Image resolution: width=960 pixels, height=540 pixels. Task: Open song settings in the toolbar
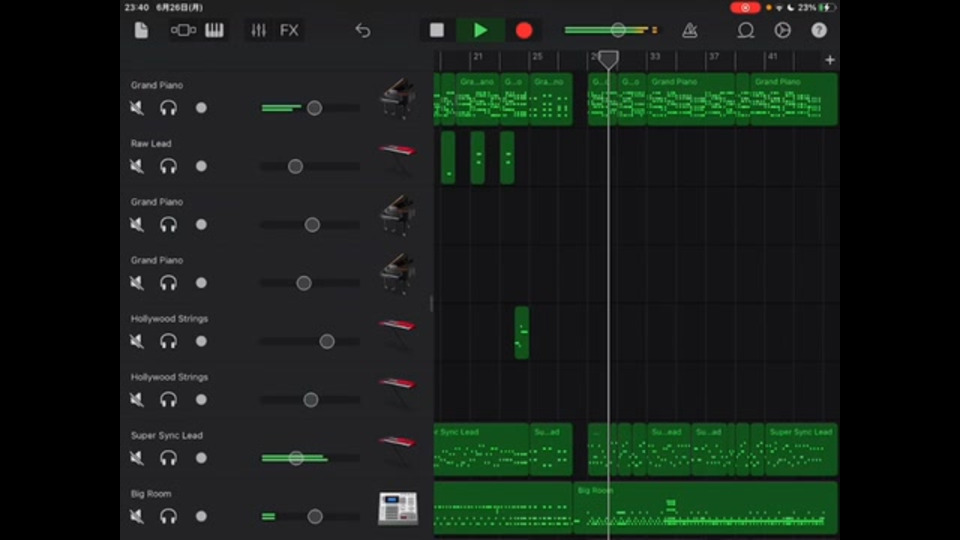click(782, 30)
